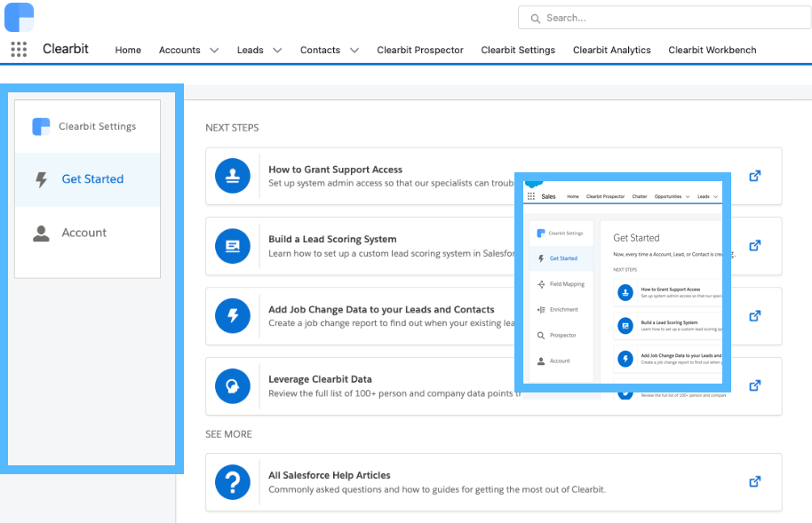Click the SEE MORE section heading
This screenshot has width=812, height=523.
click(x=228, y=434)
